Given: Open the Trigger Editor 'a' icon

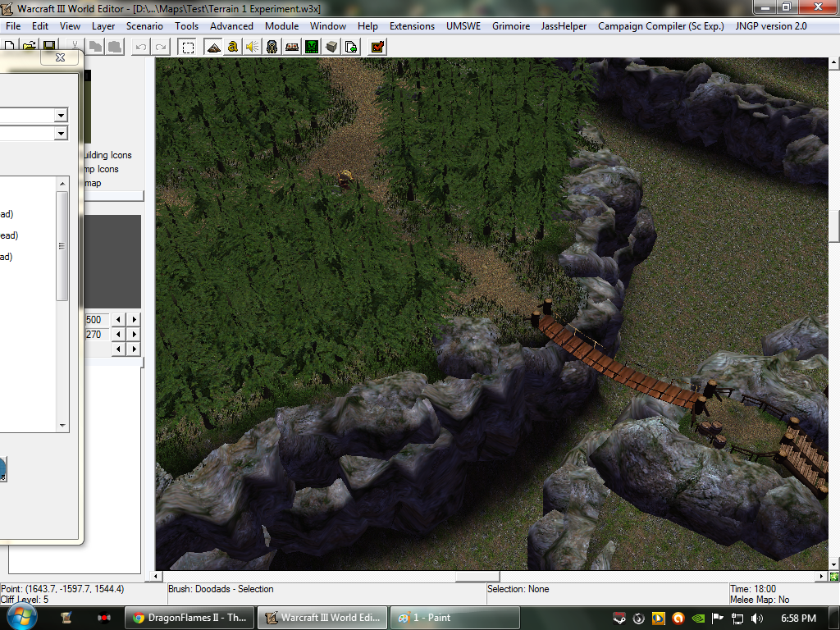Looking at the screenshot, I should click(232, 47).
